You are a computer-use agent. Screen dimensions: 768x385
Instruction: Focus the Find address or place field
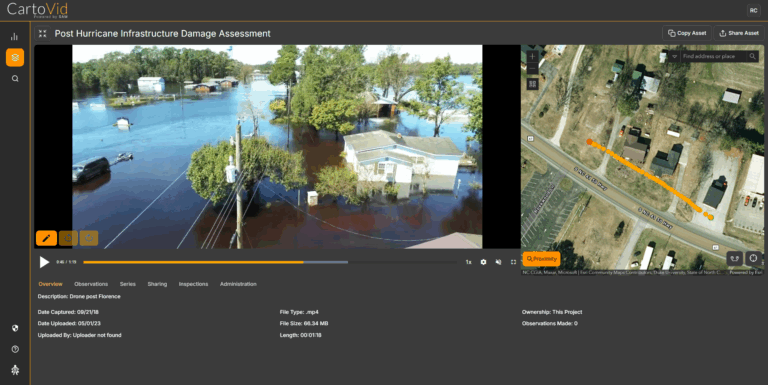coord(714,56)
